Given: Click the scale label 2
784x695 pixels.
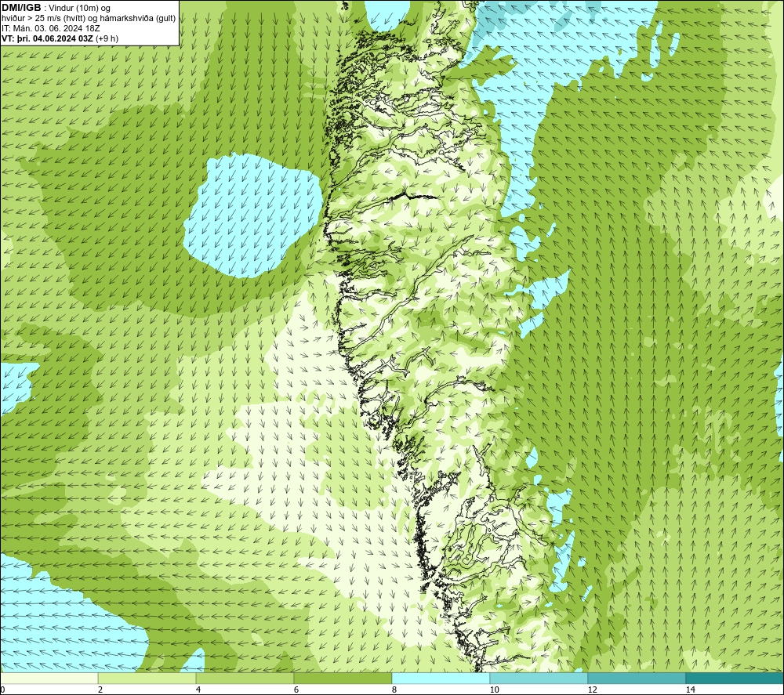Looking at the screenshot, I should coord(100,690).
